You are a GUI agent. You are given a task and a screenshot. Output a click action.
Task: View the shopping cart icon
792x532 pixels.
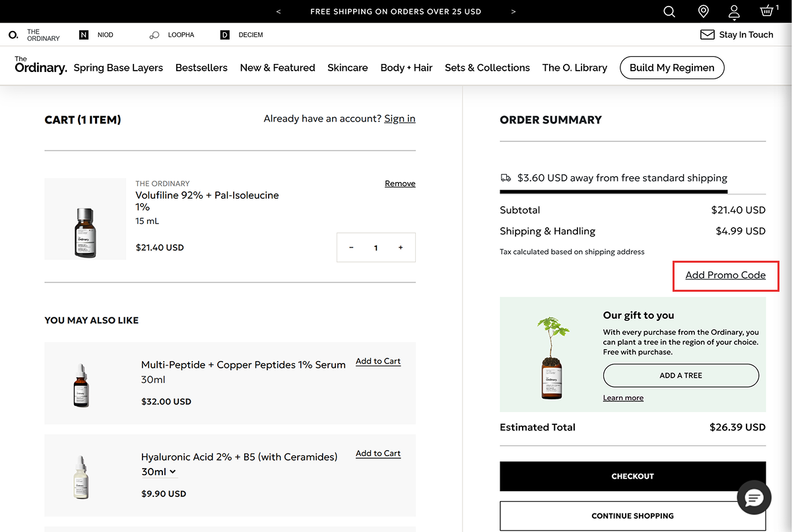(764, 11)
